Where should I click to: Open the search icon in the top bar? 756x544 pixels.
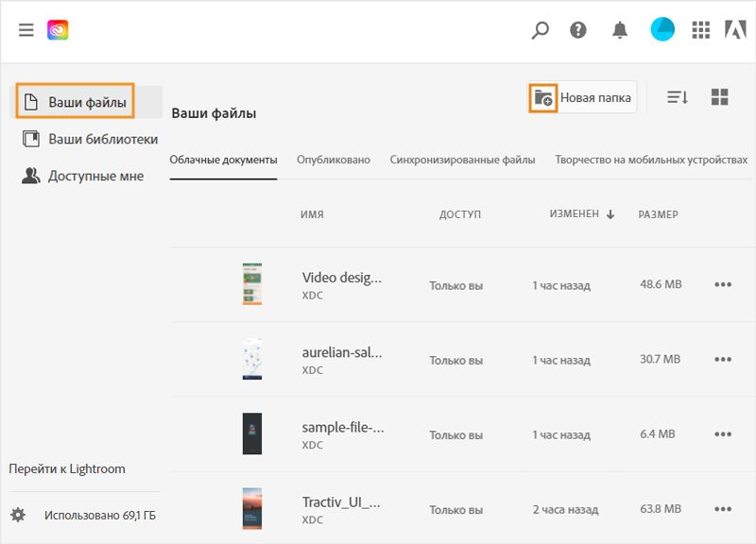point(539,30)
